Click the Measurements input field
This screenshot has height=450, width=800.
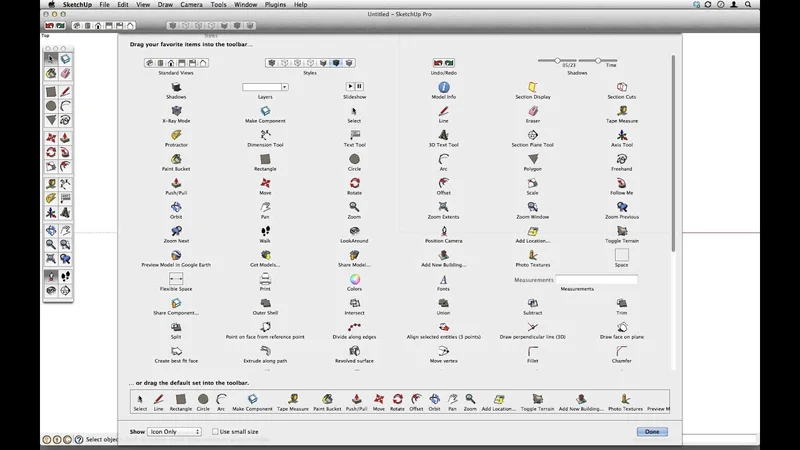click(596, 280)
